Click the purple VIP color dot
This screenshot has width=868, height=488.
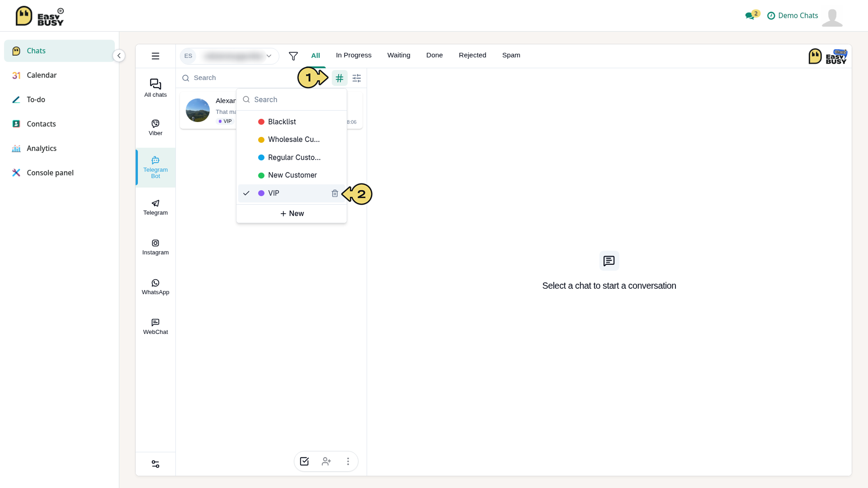(261, 193)
